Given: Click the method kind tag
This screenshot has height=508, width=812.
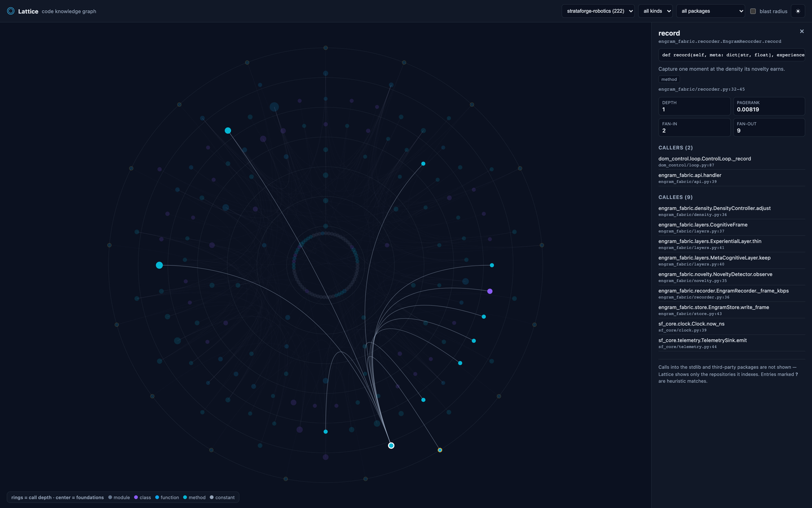Looking at the screenshot, I should (x=669, y=80).
